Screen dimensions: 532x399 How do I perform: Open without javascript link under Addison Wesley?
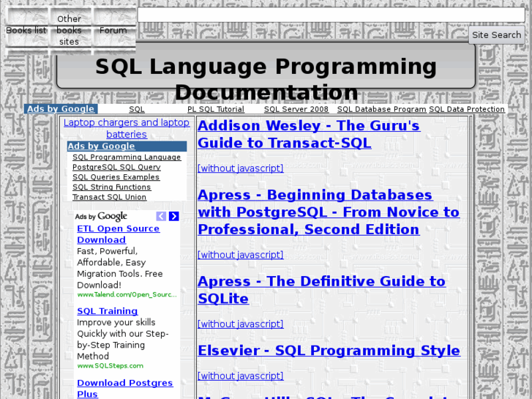pos(240,168)
